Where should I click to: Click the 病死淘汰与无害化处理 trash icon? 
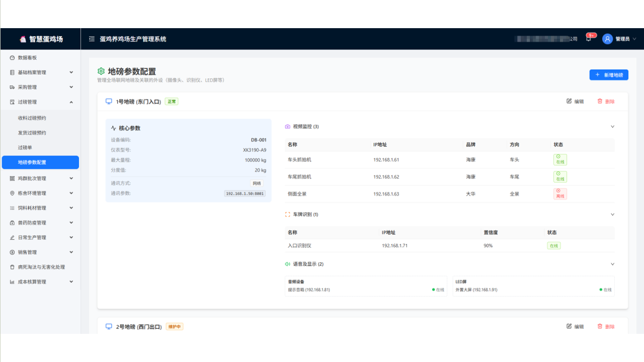pos(12,267)
